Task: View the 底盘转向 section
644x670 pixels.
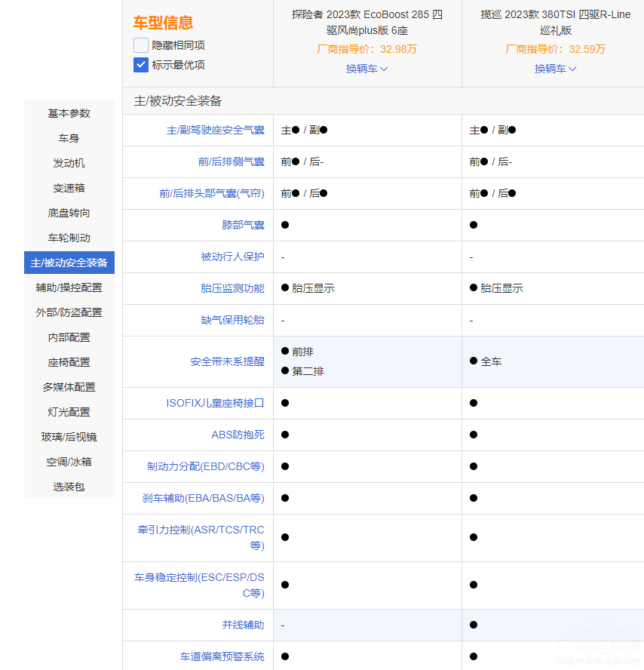Action: coord(69,212)
